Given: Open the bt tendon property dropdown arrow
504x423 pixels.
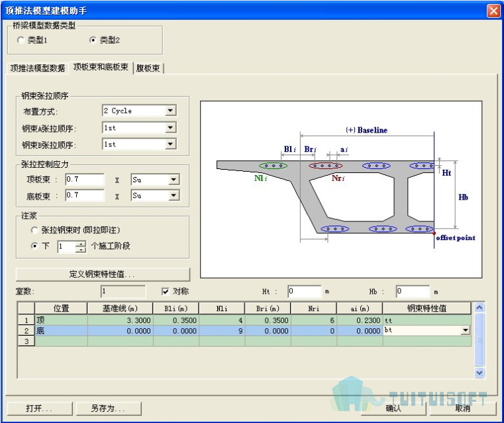Looking at the screenshot, I should click(466, 330).
